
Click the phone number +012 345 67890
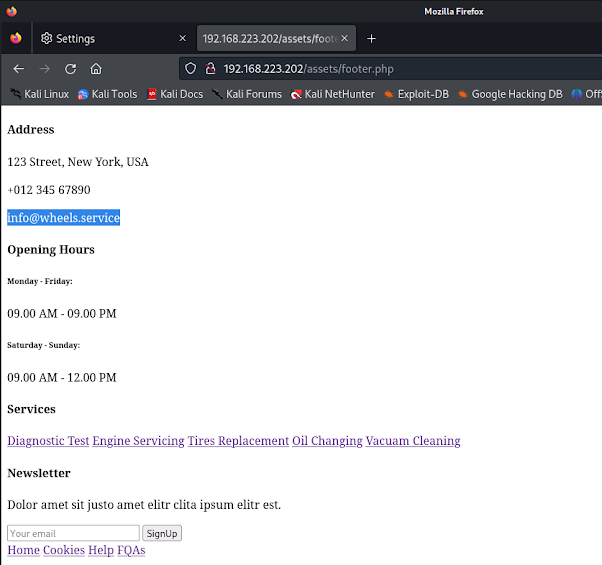tap(49, 190)
